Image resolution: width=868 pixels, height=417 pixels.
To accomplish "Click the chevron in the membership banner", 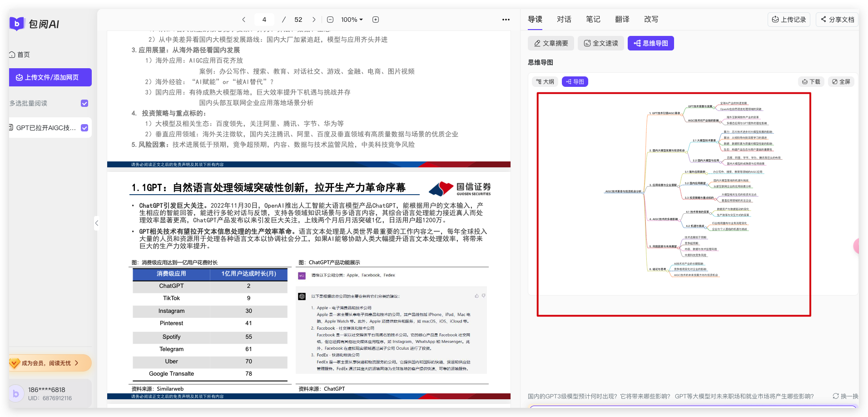I will click(x=77, y=363).
